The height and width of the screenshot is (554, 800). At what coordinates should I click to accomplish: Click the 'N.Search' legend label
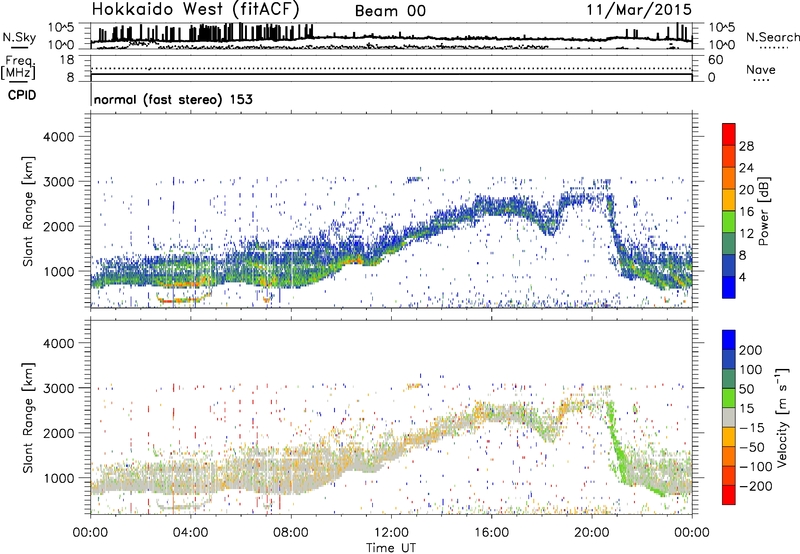tap(773, 37)
